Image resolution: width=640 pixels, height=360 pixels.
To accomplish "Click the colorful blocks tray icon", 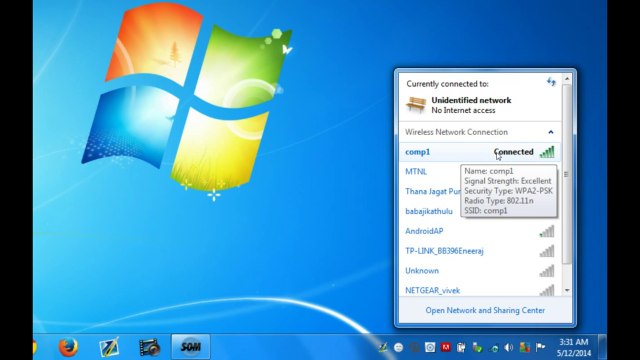I will 524,347.
